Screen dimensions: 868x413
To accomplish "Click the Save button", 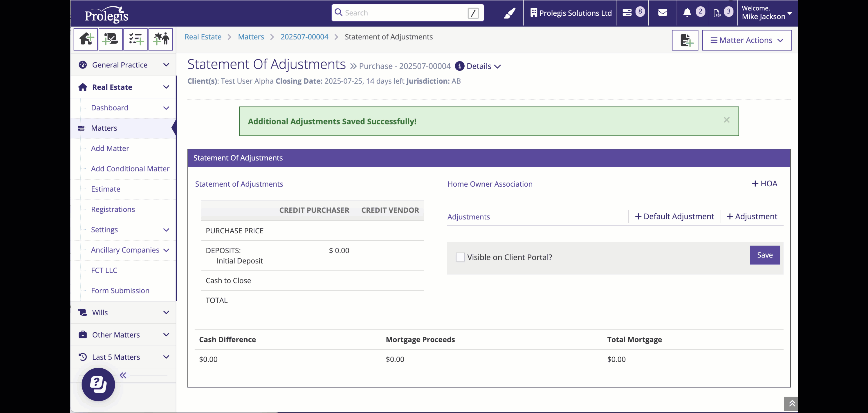I will (765, 255).
